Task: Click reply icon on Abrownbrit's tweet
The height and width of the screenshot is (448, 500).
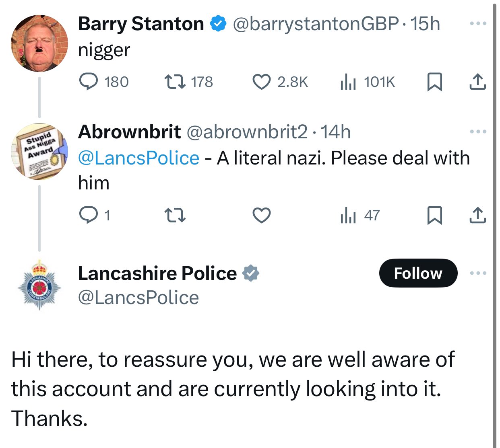Action: 87,216
